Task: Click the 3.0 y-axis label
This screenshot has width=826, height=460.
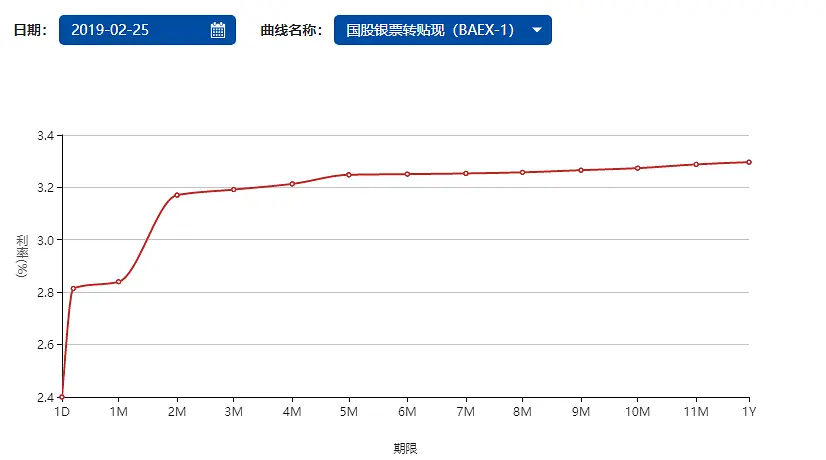Action: 45,240
